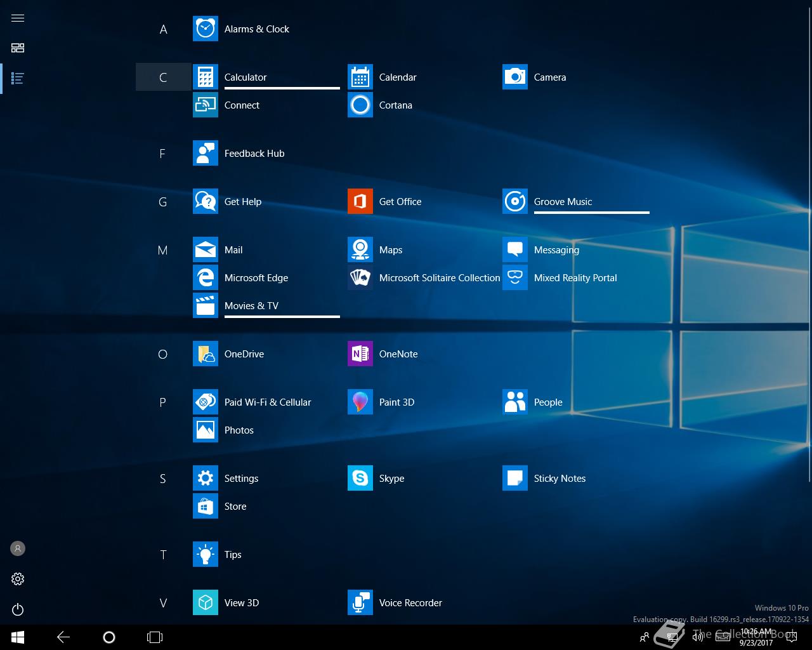The width and height of the screenshot is (812, 650).
Task: Launch Calculator from the app list
Action: (x=206, y=77)
